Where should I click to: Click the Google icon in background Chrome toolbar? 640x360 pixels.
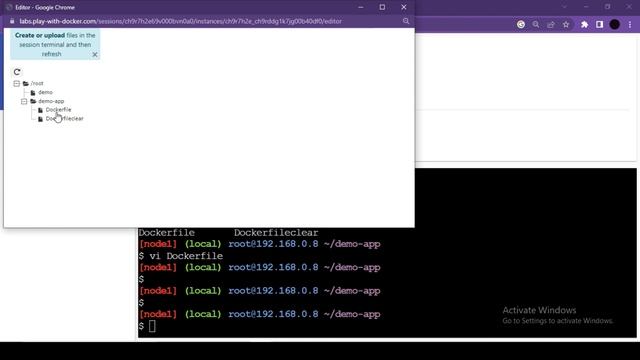pyautogui.click(x=521, y=24)
